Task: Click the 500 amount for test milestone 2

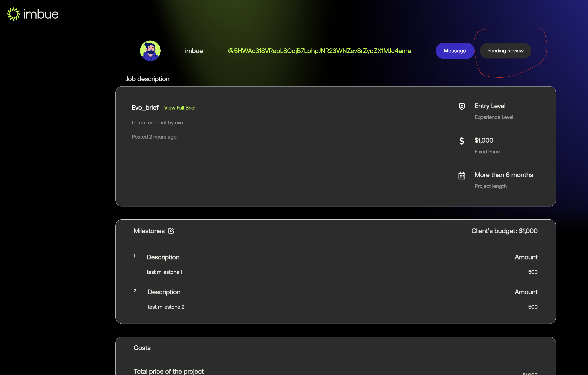Action: pyautogui.click(x=533, y=307)
